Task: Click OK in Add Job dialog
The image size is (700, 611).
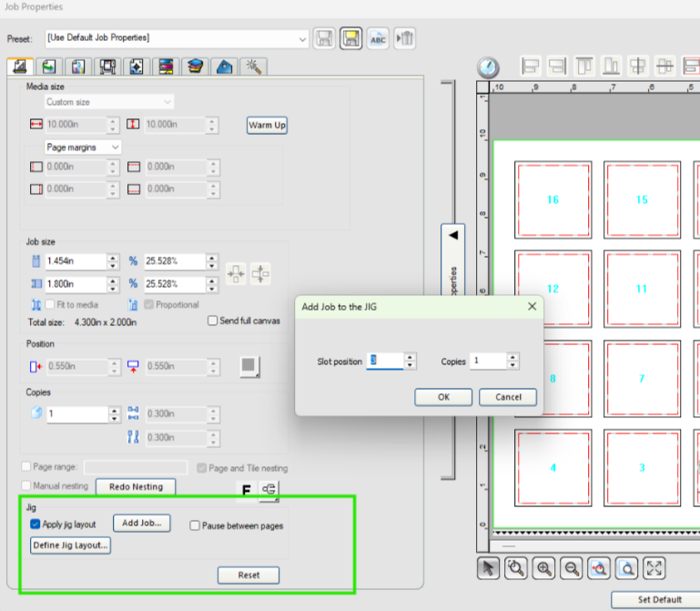Action: (x=443, y=397)
